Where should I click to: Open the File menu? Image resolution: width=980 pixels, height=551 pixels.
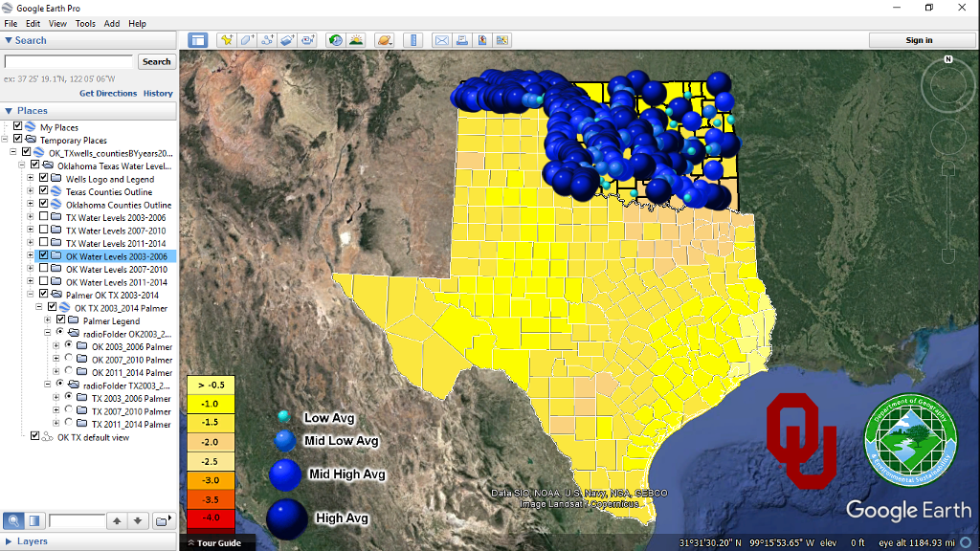click(11, 24)
